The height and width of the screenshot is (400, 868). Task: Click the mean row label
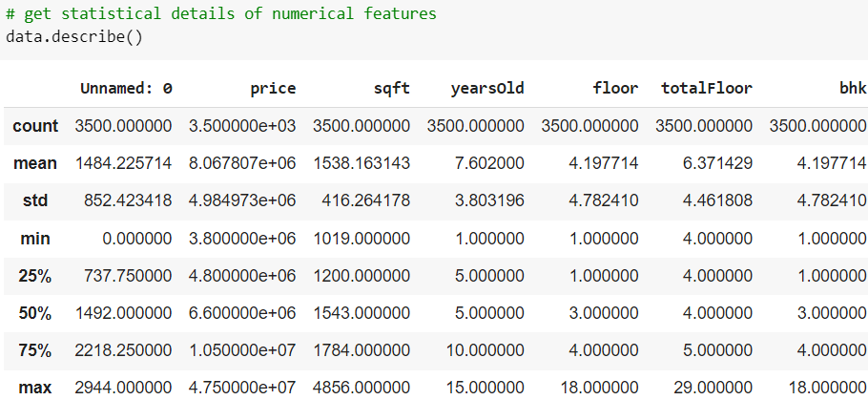click(35, 163)
